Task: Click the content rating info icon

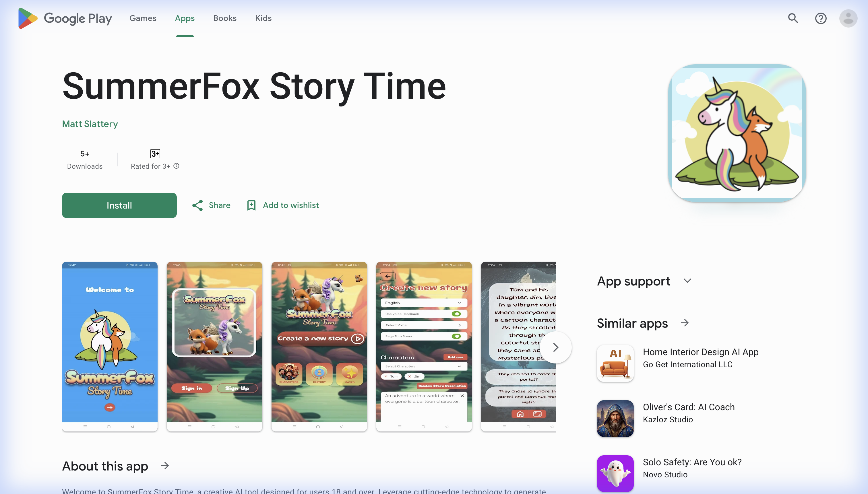Action: click(x=176, y=166)
